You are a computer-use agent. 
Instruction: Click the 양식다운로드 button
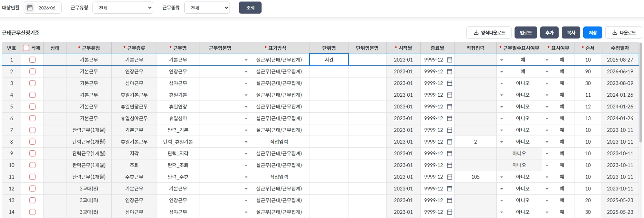pyautogui.click(x=489, y=33)
